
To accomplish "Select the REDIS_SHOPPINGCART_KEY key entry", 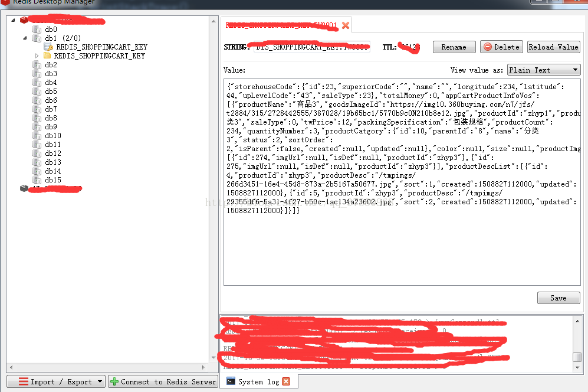I will click(101, 47).
